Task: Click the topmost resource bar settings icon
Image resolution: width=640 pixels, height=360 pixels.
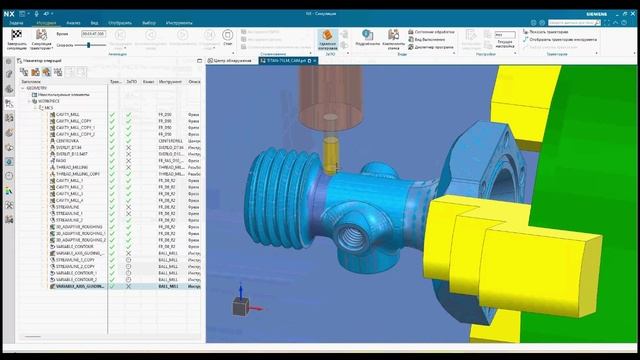Action: point(9,61)
